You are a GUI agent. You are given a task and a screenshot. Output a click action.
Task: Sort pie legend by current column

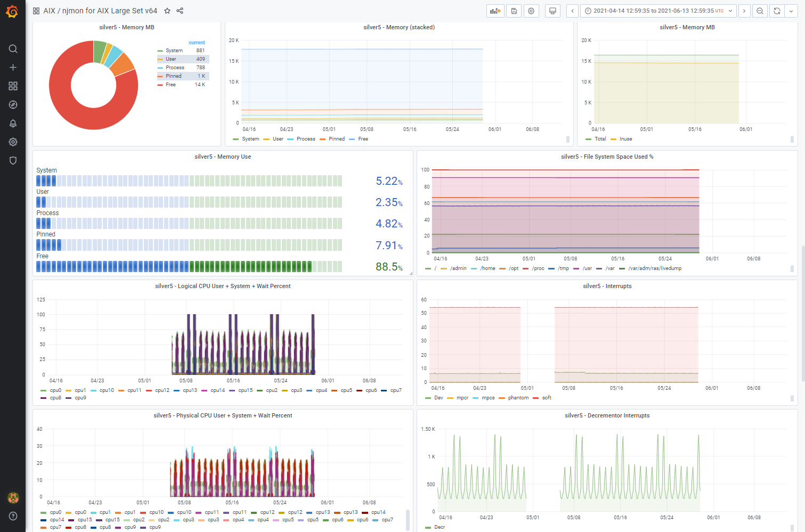tap(197, 43)
